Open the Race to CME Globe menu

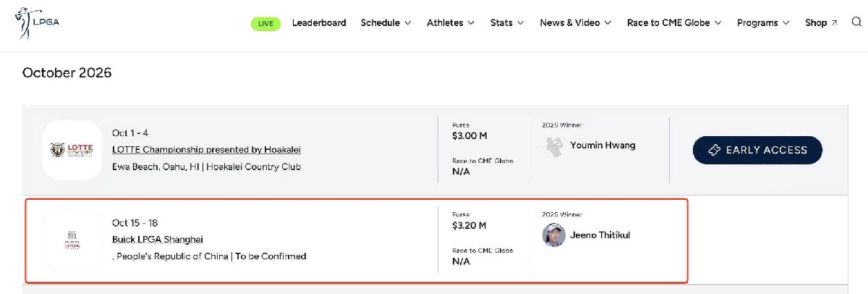coord(673,23)
